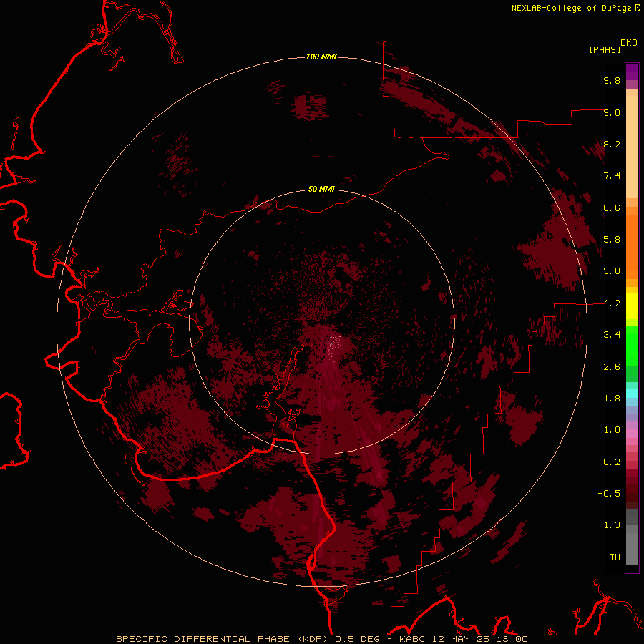
Task: Click the 0.2 value on the color scale
Action: [612, 462]
